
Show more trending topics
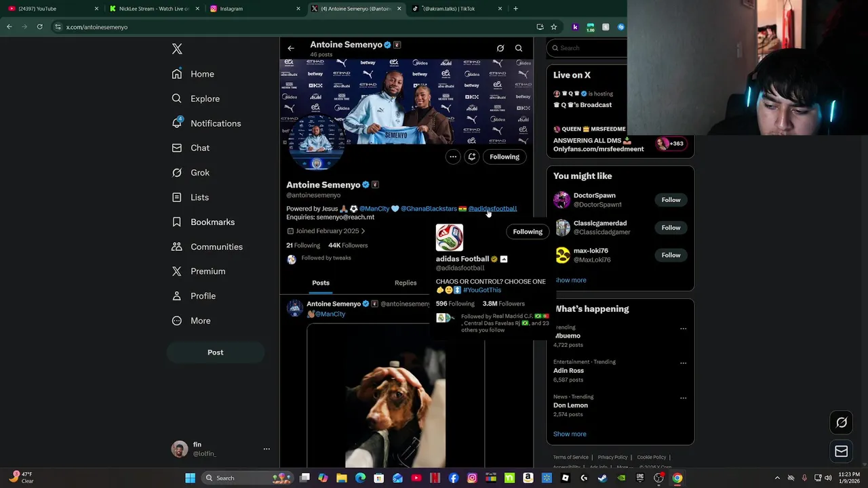[570, 434]
